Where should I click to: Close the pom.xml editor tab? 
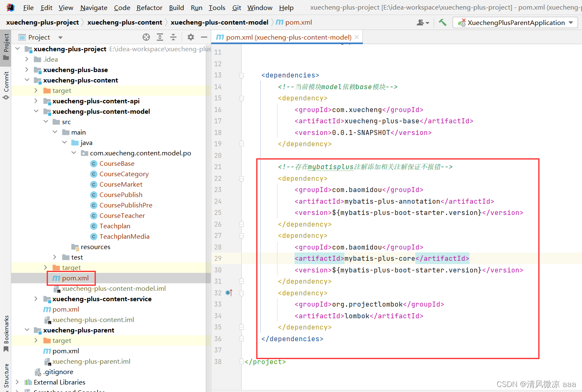click(x=357, y=37)
